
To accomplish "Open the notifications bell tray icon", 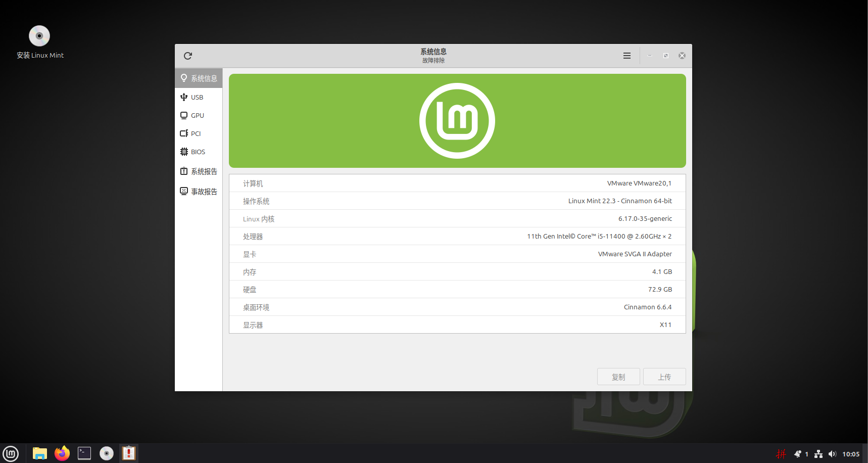I will [798, 454].
